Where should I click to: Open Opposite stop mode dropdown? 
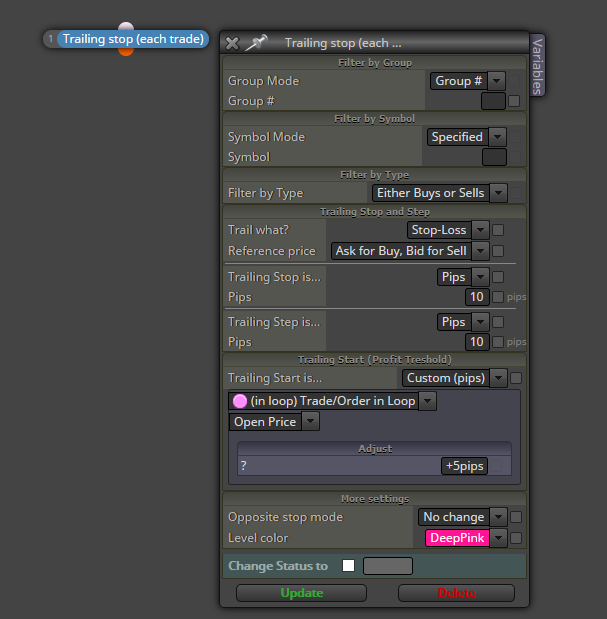(463, 517)
